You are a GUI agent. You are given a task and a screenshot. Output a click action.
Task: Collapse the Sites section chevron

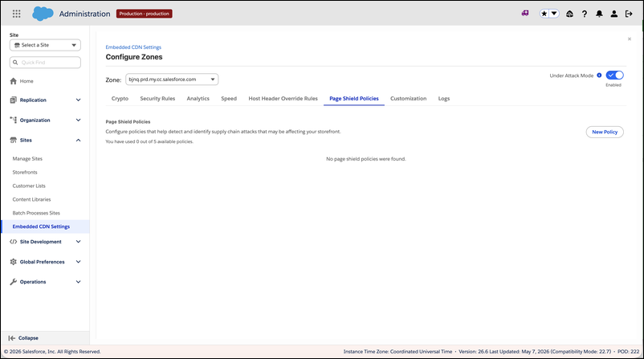[x=78, y=140]
